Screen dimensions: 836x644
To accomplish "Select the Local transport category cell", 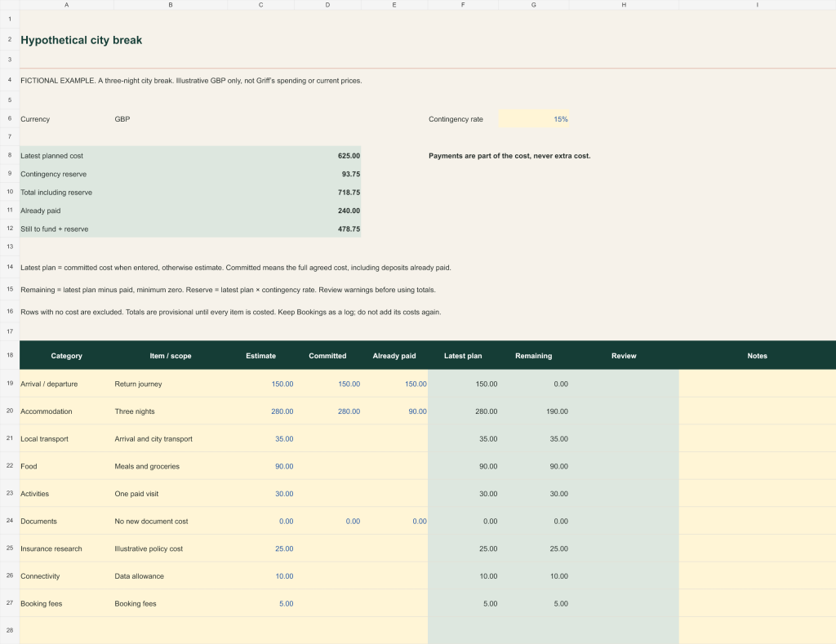I will pos(67,439).
